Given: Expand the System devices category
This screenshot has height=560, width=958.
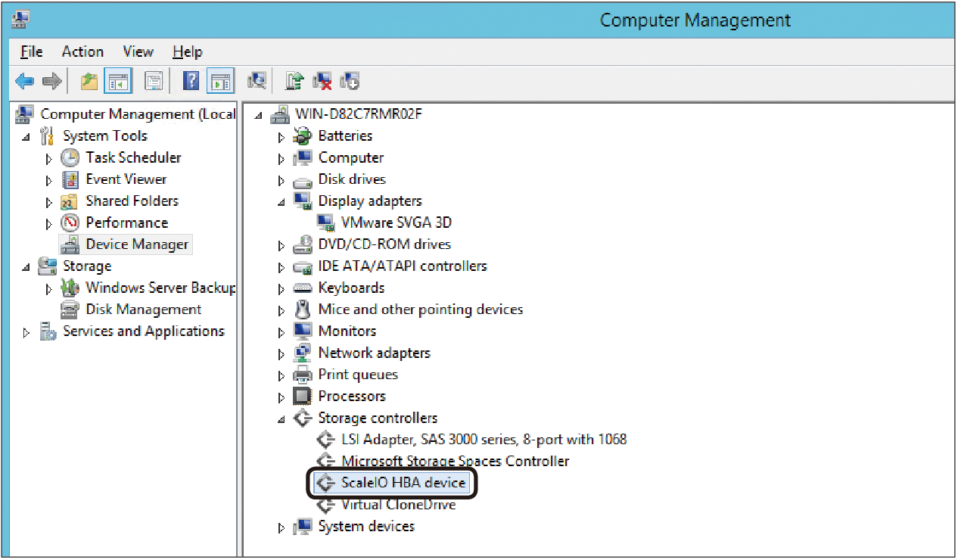Looking at the screenshot, I should coord(281,527).
